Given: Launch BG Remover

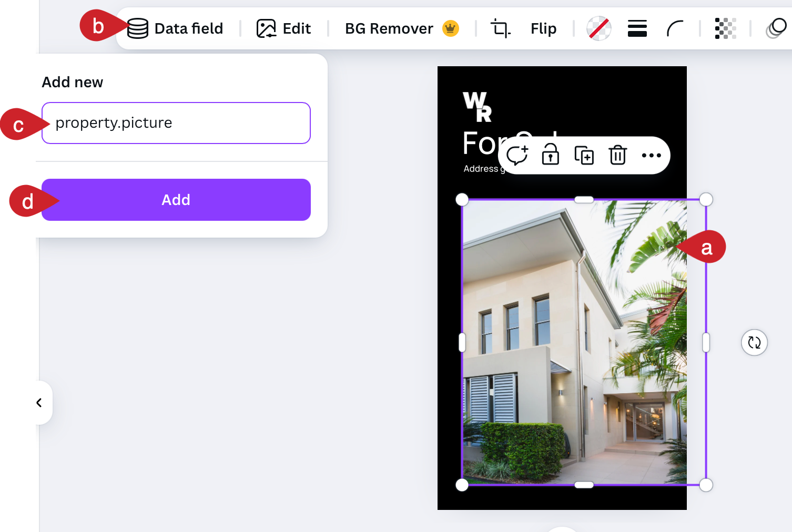Looking at the screenshot, I should point(402,28).
